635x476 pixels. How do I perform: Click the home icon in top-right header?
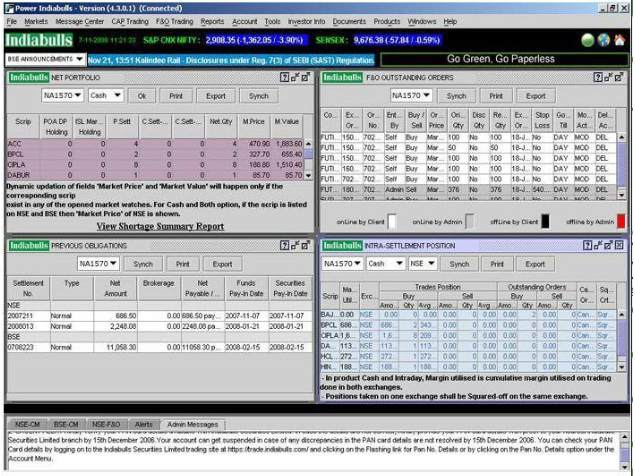point(621,41)
